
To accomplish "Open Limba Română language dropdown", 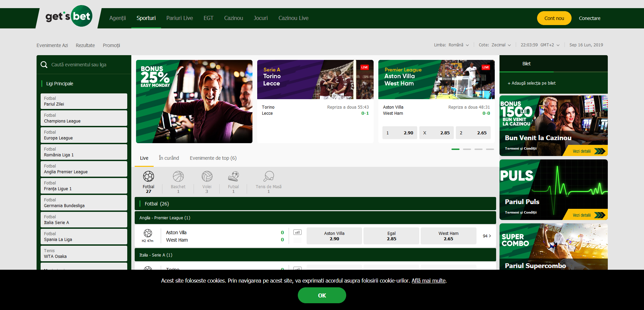I will click(x=451, y=45).
